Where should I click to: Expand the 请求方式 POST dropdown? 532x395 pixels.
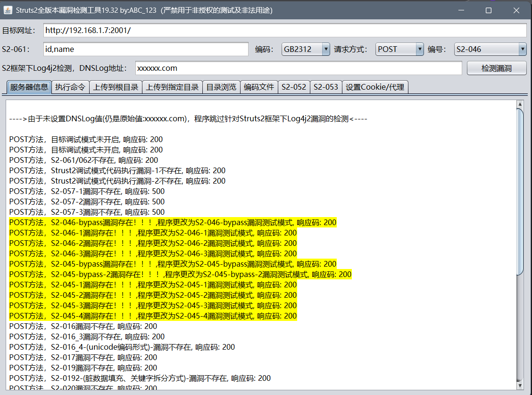[x=400, y=49]
